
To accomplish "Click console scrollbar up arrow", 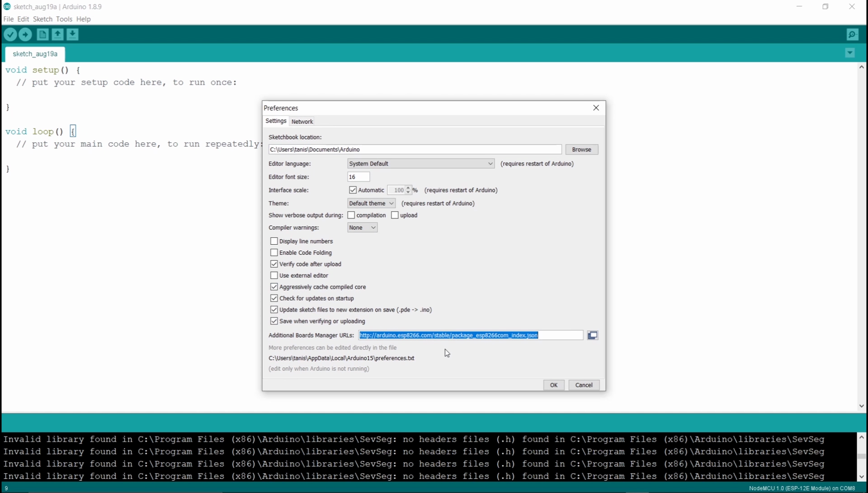I will tap(862, 437).
